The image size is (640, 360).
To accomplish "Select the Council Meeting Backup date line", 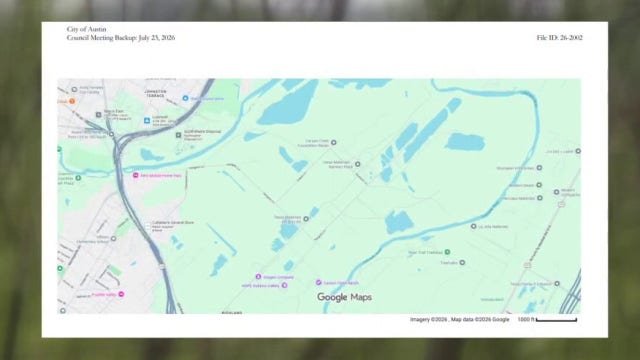I will tap(121, 38).
